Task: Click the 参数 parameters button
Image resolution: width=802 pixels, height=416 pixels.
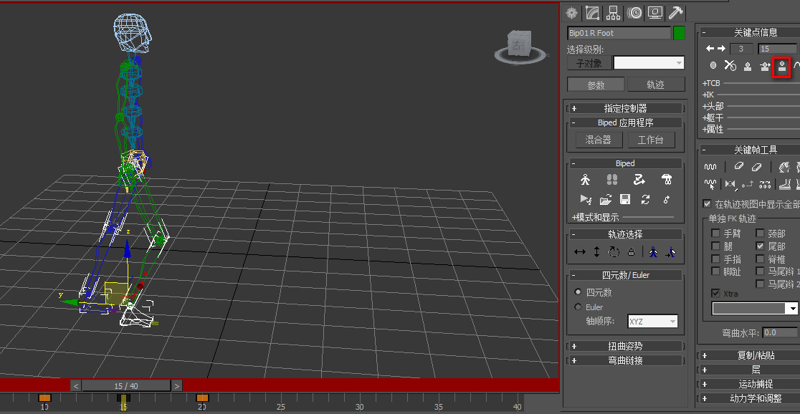Action: (596, 85)
